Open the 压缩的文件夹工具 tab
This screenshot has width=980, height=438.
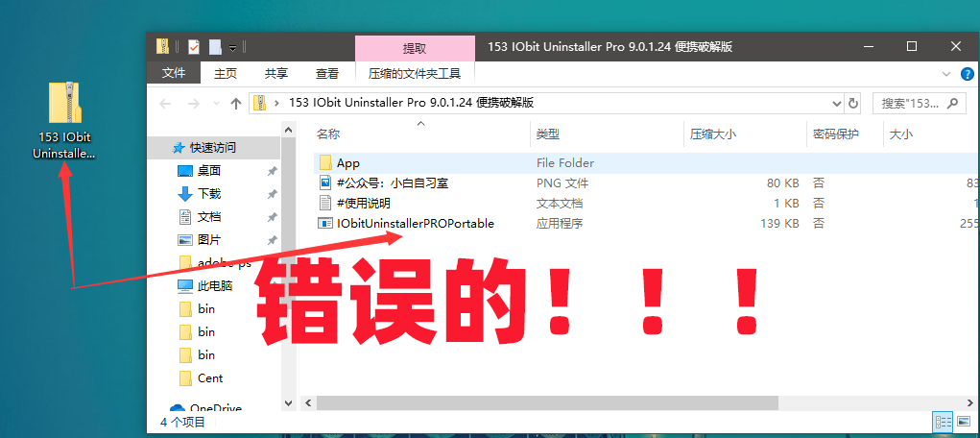click(x=415, y=73)
